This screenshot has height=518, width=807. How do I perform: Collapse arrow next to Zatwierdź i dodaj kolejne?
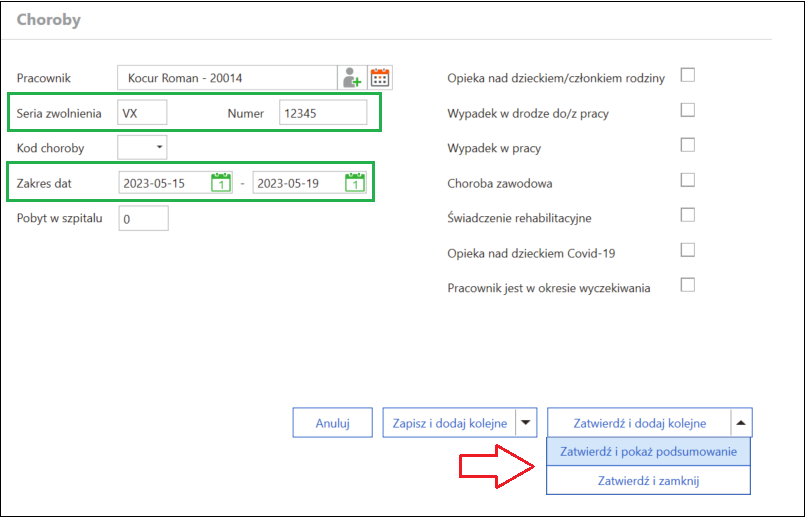point(741,423)
